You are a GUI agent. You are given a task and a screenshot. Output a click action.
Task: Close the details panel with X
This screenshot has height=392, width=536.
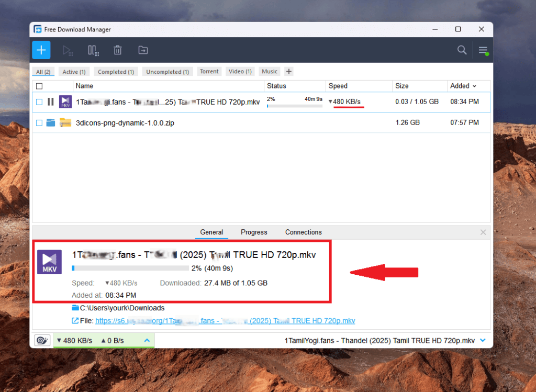483,232
